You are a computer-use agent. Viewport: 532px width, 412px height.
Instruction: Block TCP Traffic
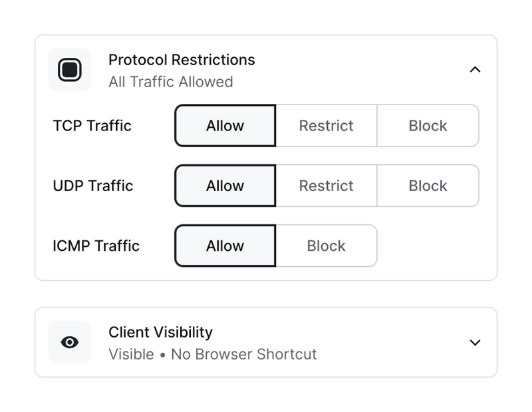click(x=428, y=125)
